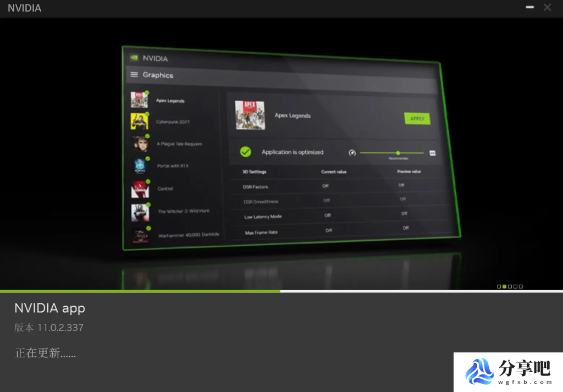Select the active green slideshow indicator dot
Image resolution: width=563 pixels, height=392 pixels.
[x=505, y=286]
